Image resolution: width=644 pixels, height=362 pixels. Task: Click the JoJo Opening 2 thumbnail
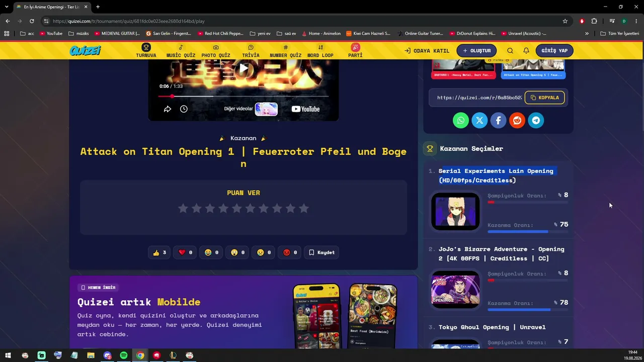point(455,290)
